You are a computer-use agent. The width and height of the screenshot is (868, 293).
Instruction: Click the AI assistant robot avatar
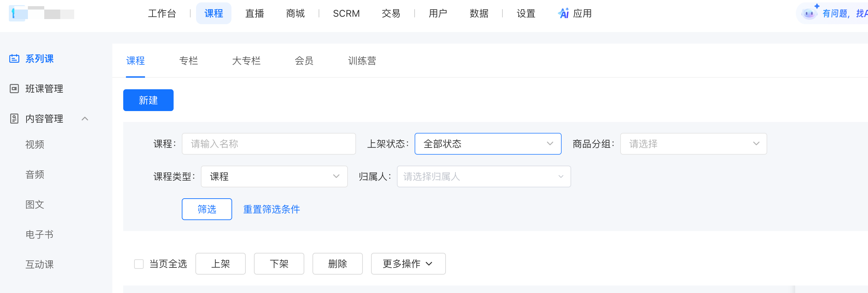(x=809, y=14)
